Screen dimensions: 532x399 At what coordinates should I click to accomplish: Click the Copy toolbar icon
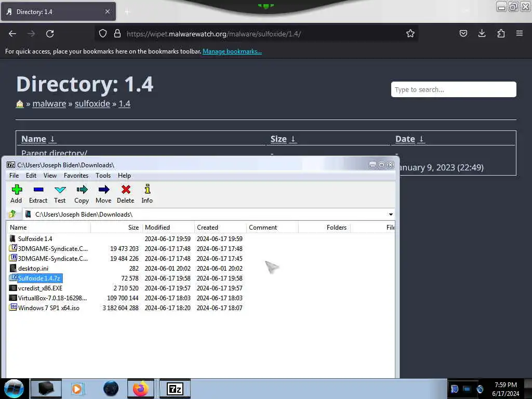pyautogui.click(x=82, y=194)
